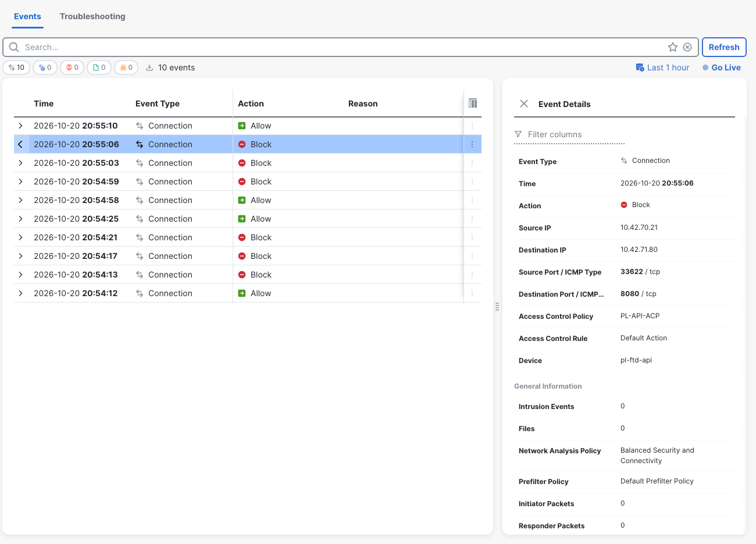Toggle the orange event filter chip
Screen dimensions: 756x544
(x=126, y=67)
